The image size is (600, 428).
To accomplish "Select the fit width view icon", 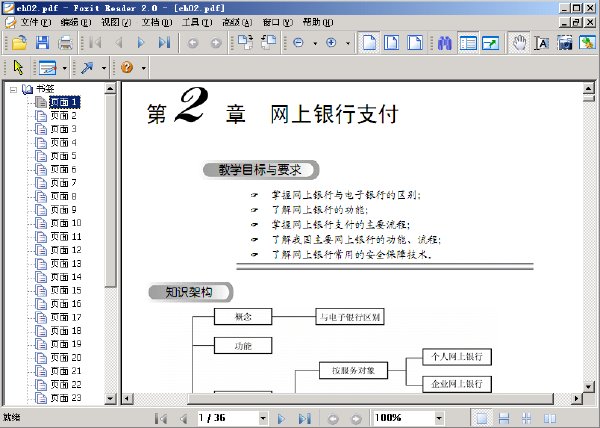I will [414, 42].
